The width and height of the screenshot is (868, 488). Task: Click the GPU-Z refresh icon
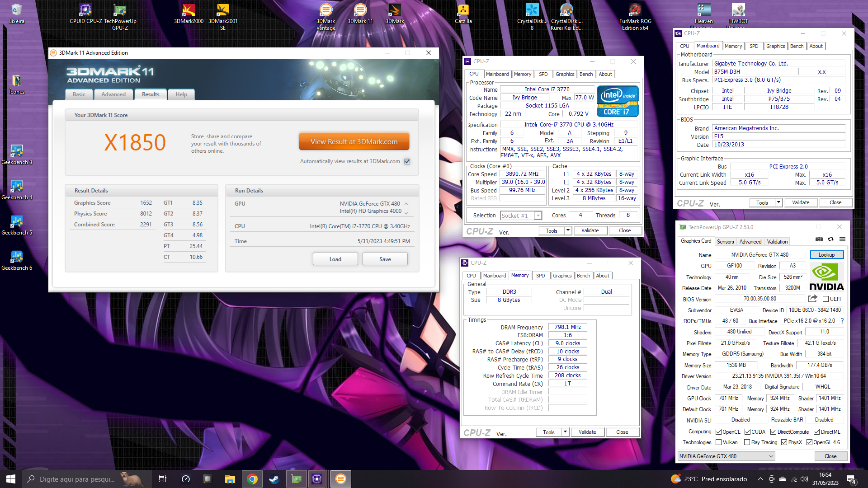[x=830, y=239]
